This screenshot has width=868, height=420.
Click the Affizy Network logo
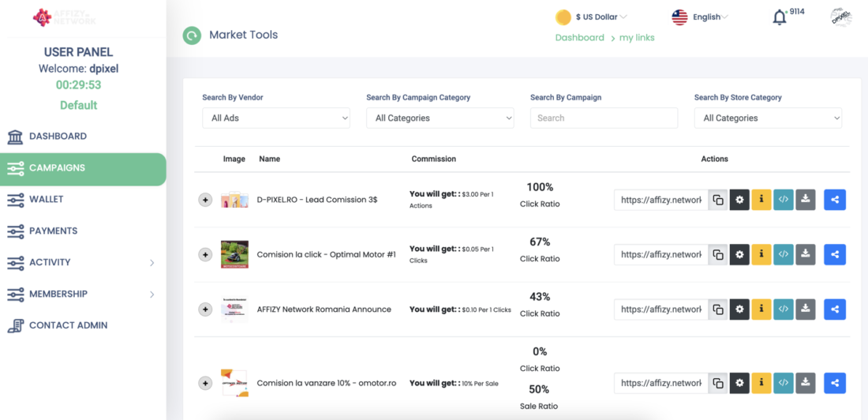pos(64,17)
